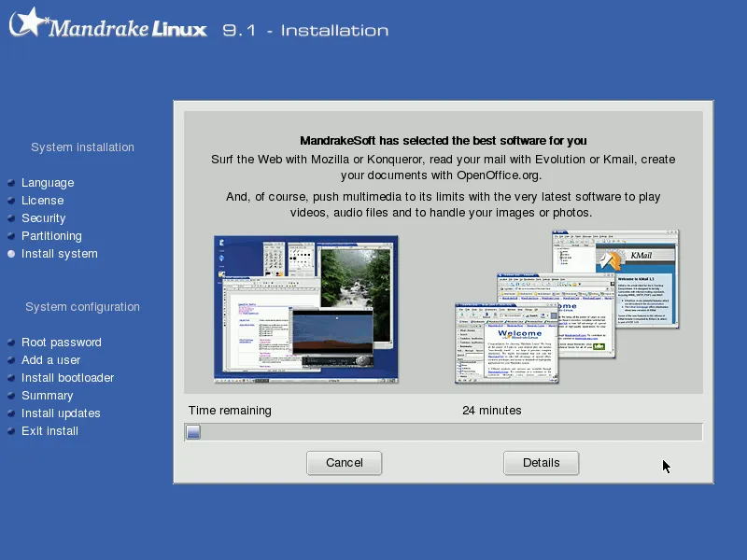Select the Exit install step
Image resolution: width=747 pixels, height=560 pixels.
coord(49,431)
